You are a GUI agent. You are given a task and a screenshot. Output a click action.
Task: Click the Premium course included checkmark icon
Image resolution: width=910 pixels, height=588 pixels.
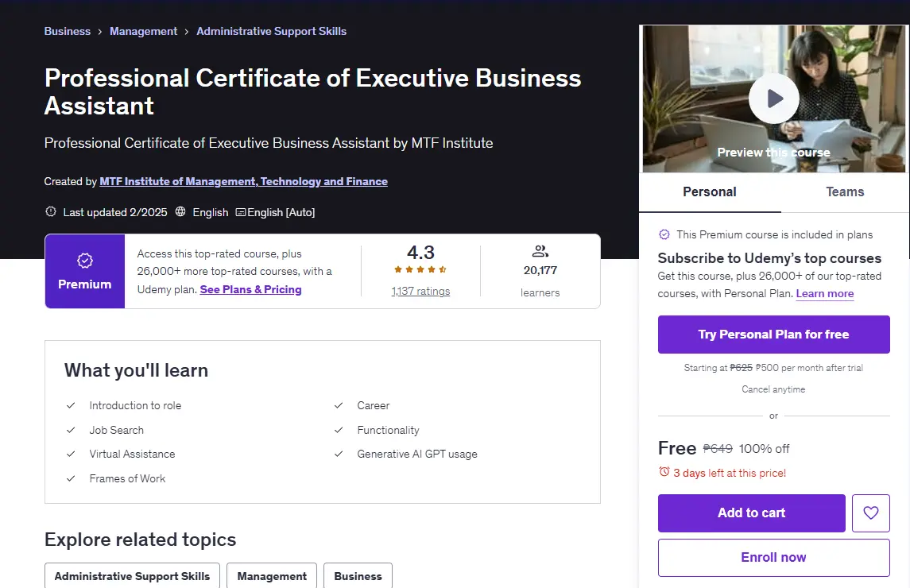tap(664, 234)
